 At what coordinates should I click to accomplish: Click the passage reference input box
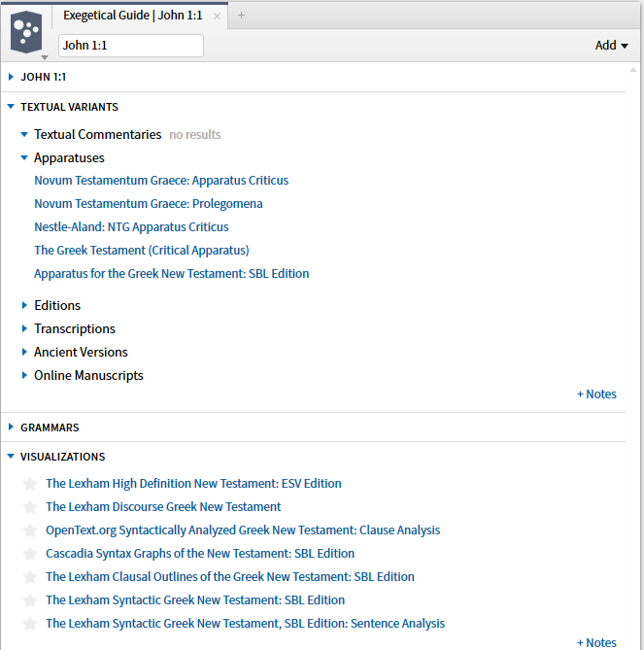131,46
